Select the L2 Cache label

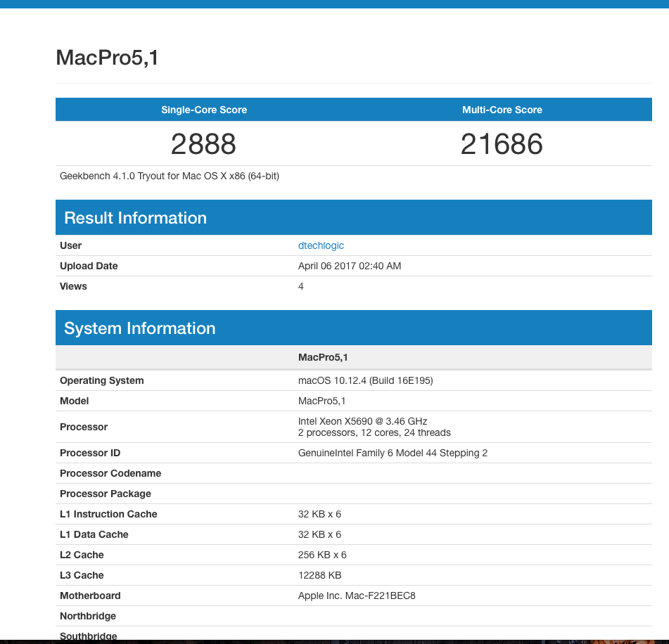point(82,555)
